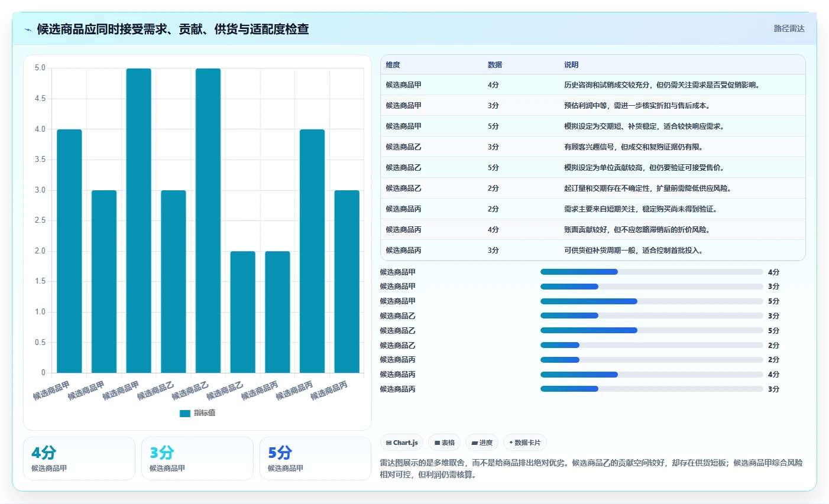Click the 候选商品乙 chart bar with value 3
The image size is (829, 504).
173,282
